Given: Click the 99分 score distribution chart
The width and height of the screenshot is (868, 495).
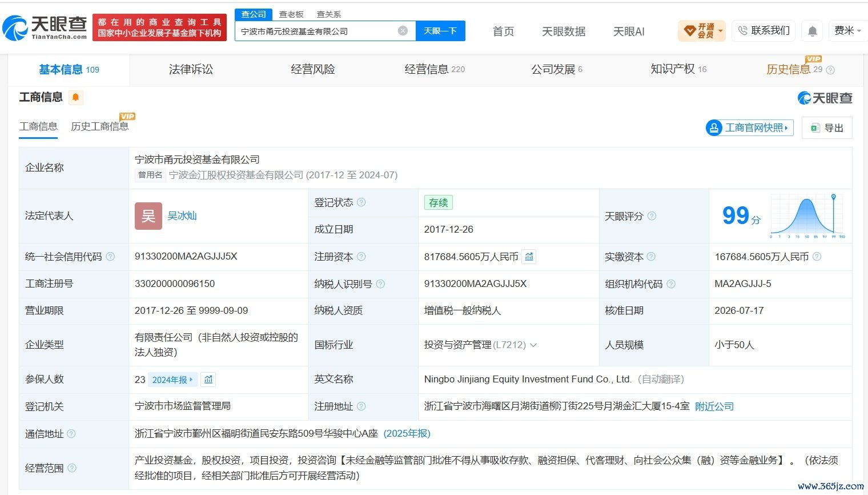Looking at the screenshot, I should [x=807, y=215].
